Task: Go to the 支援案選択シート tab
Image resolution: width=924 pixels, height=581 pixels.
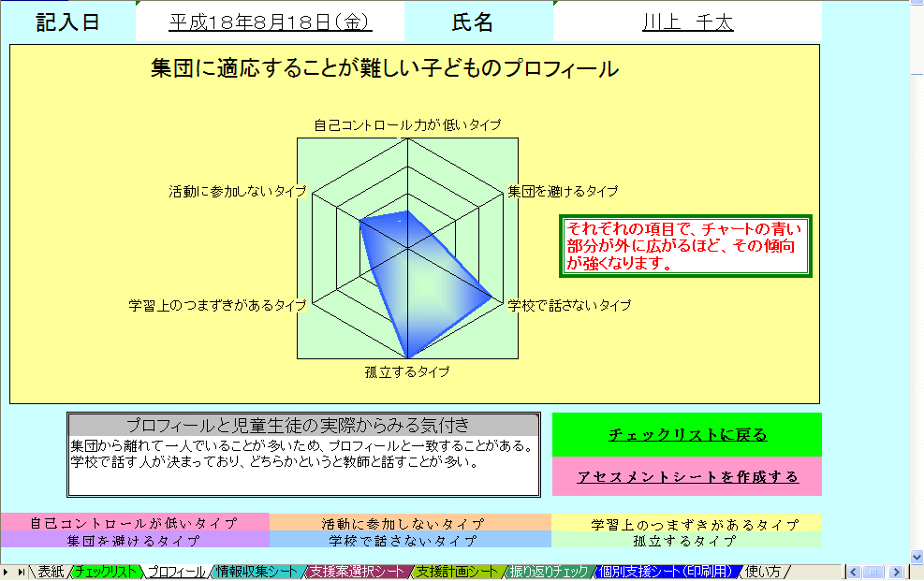Action: (357, 572)
